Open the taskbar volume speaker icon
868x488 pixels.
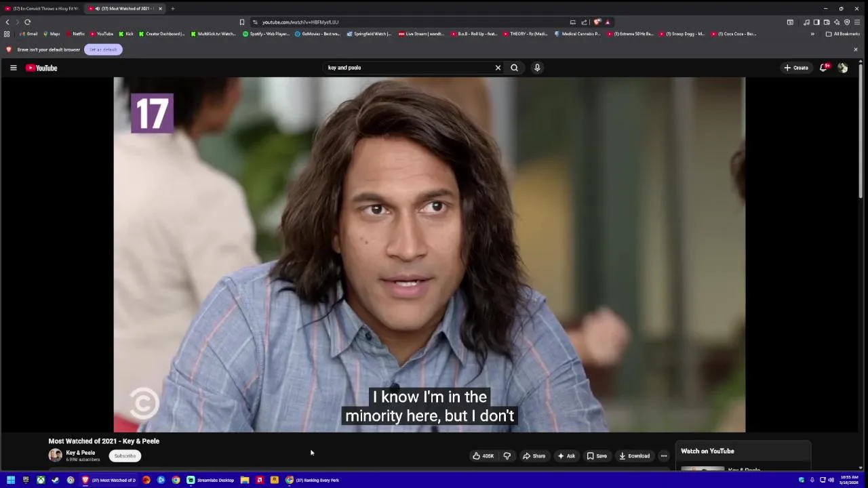(x=831, y=480)
